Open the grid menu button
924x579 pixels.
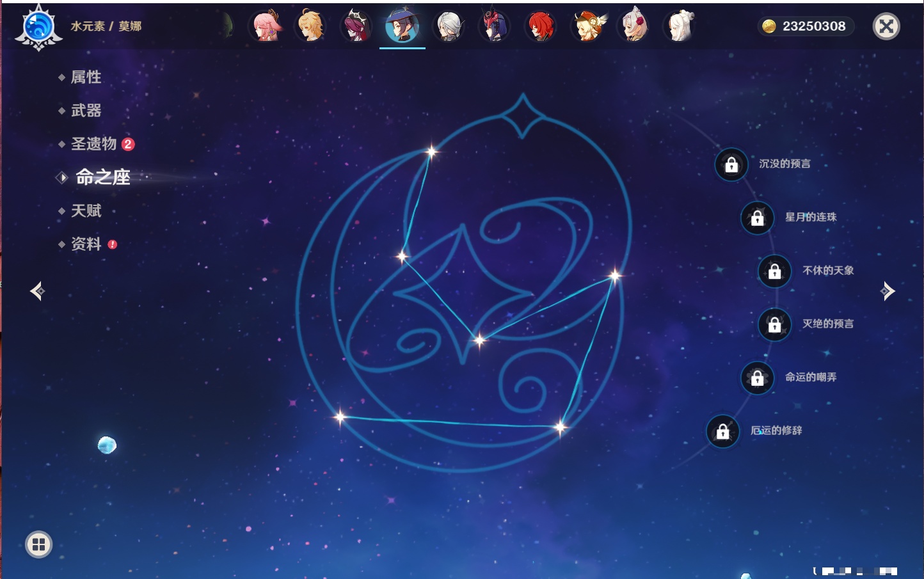tap(38, 544)
